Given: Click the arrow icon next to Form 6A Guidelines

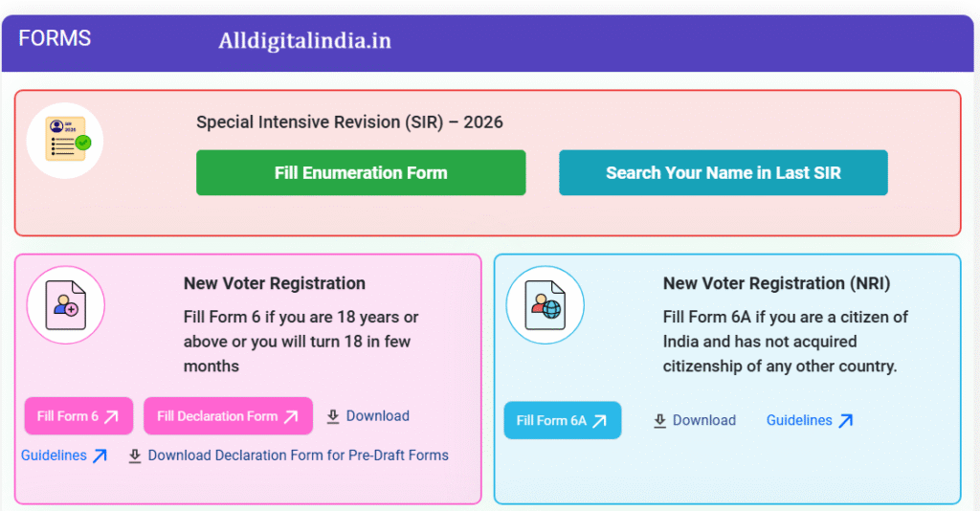Looking at the screenshot, I should coord(845,421).
